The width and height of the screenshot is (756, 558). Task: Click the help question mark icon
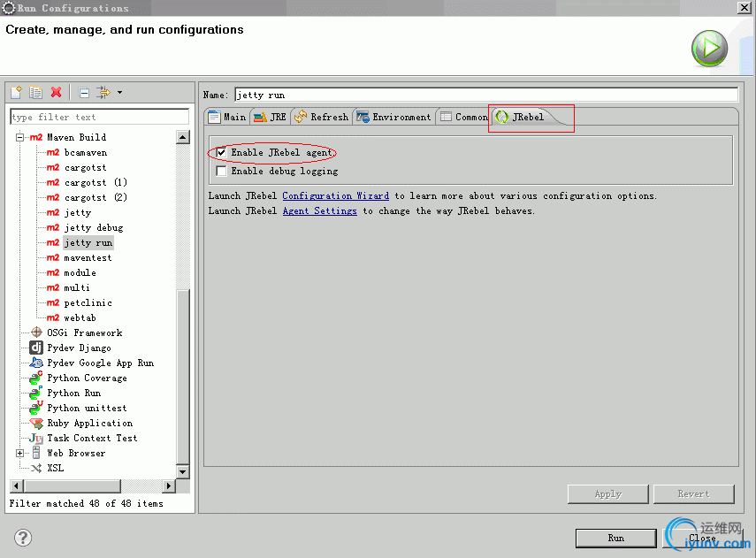(x=23, y=538)
